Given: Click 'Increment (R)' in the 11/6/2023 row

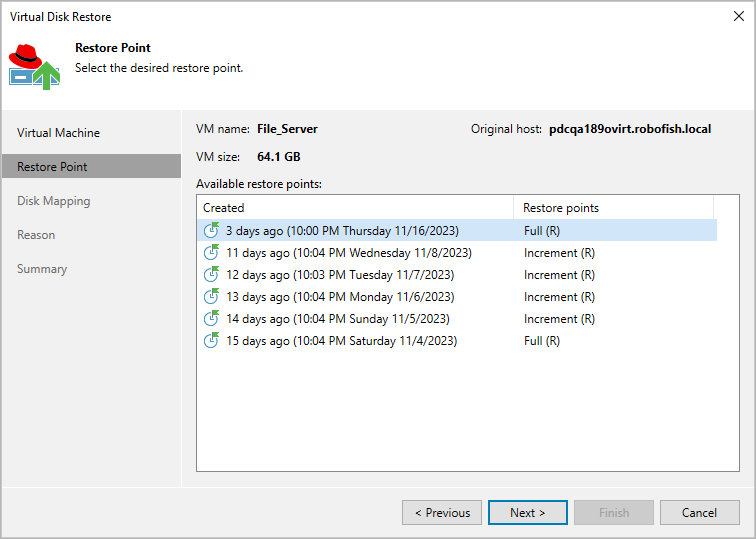Looking at the screenshot, I should pos(559,297).
